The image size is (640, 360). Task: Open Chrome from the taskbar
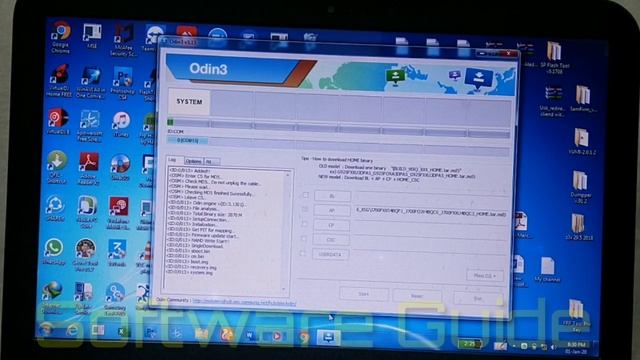(x=303, y=337)
